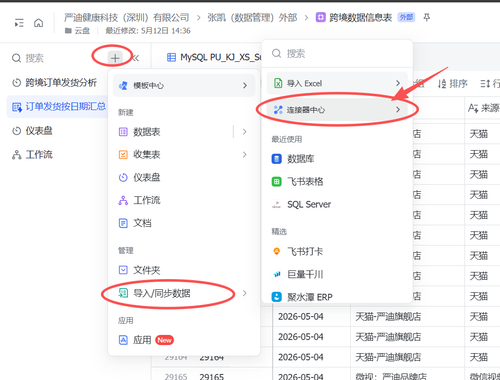Click the 排序 sort button
This screenshot has height=380, width=500.
coord(453,84)
